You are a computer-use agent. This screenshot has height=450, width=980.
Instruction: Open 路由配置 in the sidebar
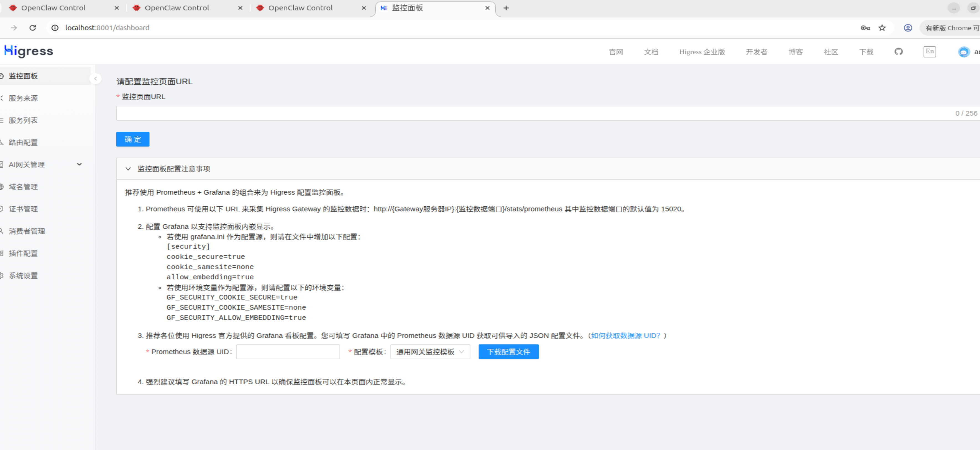[23, 143]
